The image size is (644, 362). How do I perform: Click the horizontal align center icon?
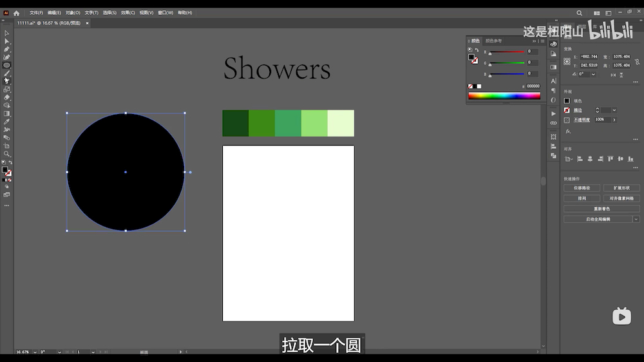tap(589, 158)
